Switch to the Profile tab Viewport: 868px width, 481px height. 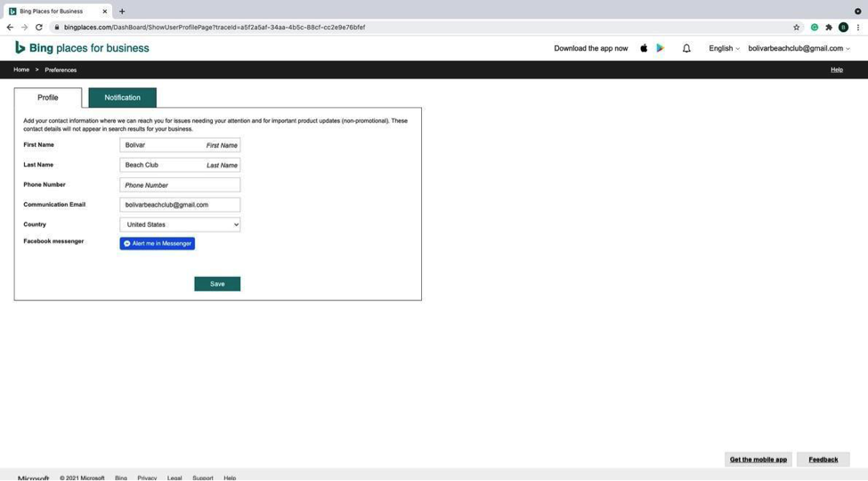[47, 97]
